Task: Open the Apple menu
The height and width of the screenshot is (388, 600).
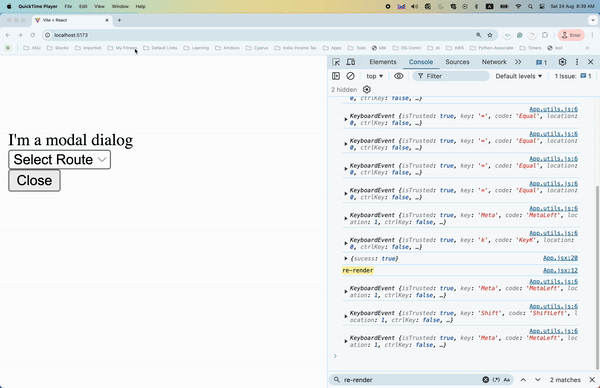Action: (9, 7)
